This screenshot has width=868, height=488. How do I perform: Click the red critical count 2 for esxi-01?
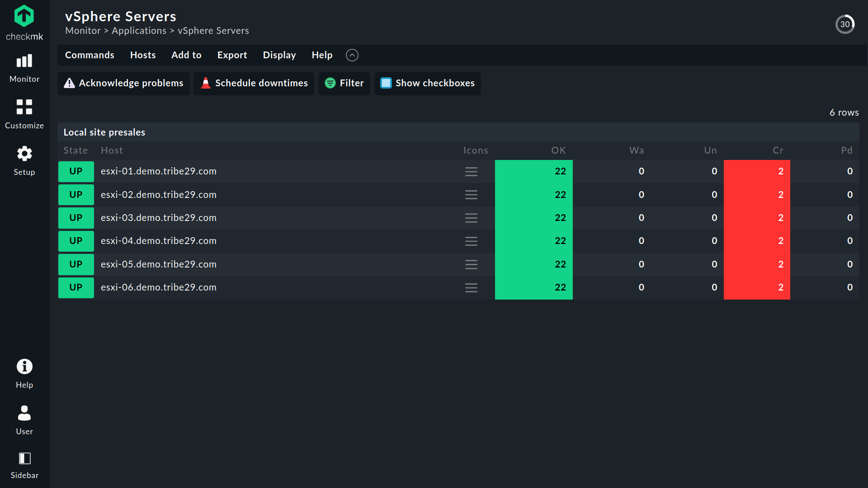[757, 171]
